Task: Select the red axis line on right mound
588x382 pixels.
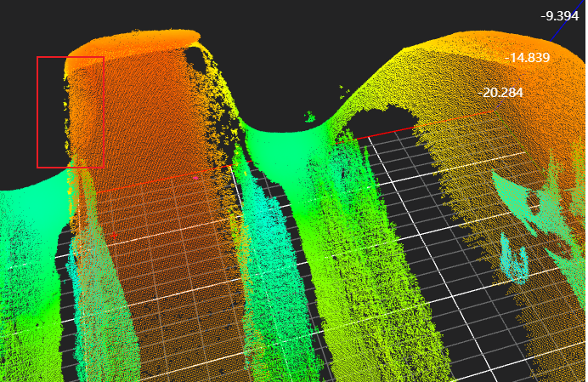Action: pyautogui.click(x=420, y=127)
